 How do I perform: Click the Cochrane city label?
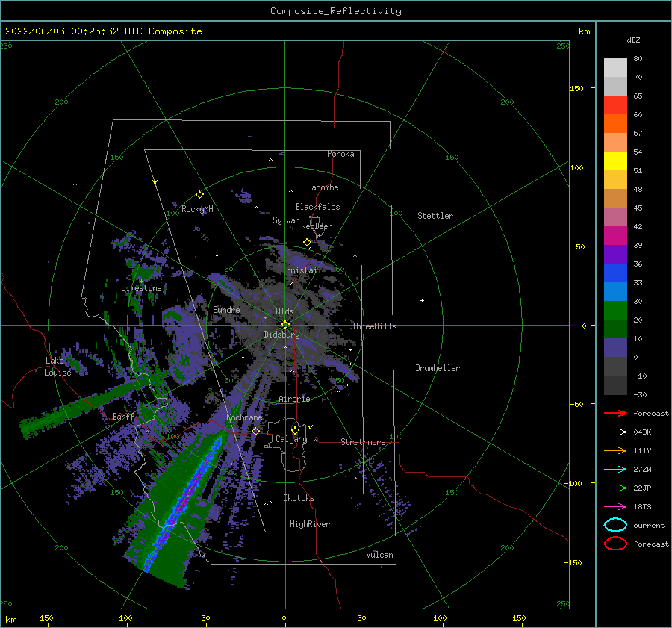(244, 417)
